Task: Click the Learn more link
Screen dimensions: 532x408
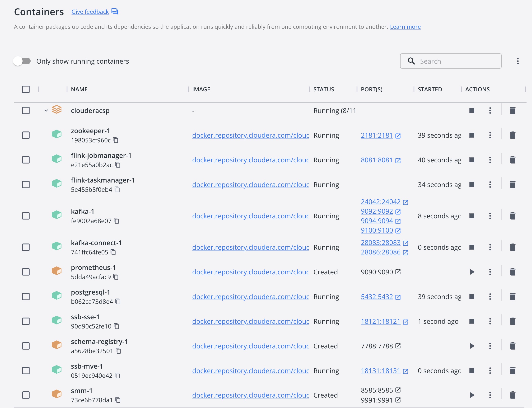Action: [x=405, y=27]
